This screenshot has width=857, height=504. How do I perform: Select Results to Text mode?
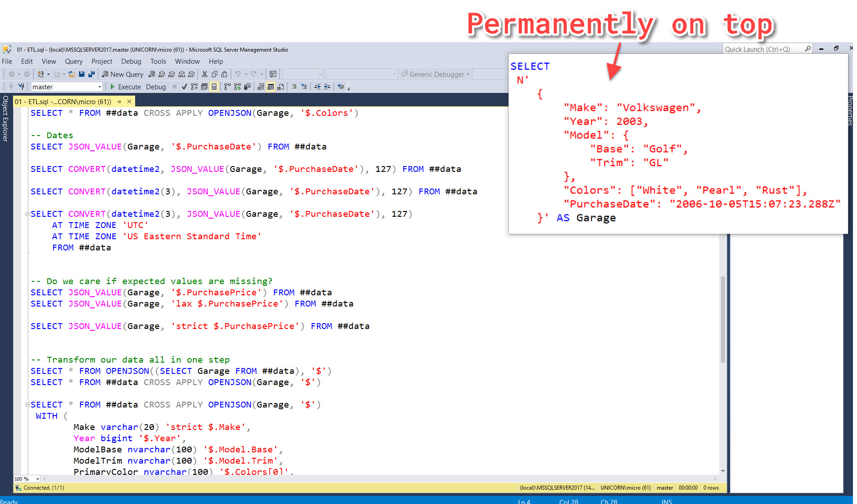(x=261, y=87)
